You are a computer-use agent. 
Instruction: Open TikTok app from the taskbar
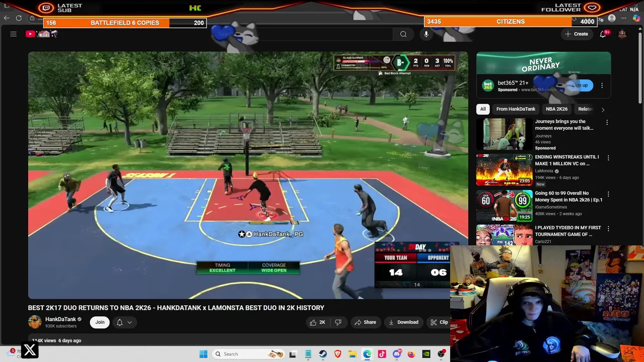tap(382, 354)
